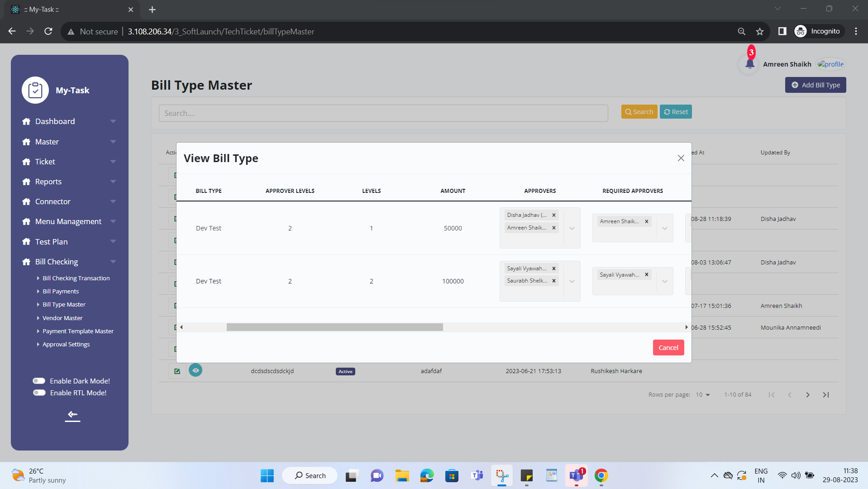Screen dimensions: 868x489
Task: Open Chrome menu three dots
Action: point(856,31)
